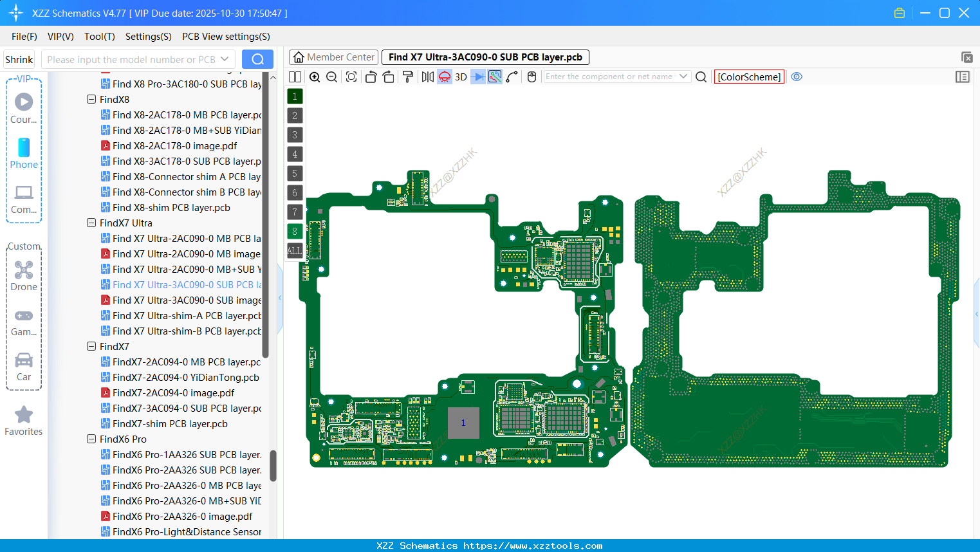The width and height of the screenshot is (980, 552).
Task: Open the ColorScheme settings
Action: pyautogui.click(x=749, y=77)
